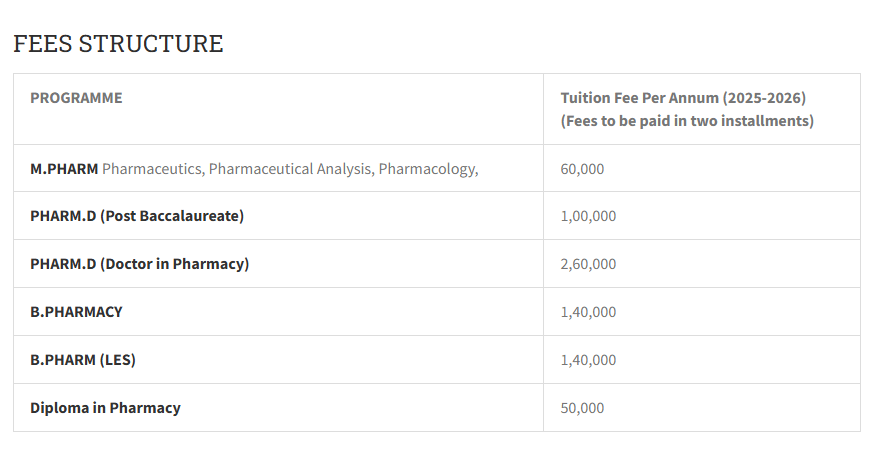This screenshot has height=450, width=887.
Task: Click the Pharmaceutics specialization text
Action: click(x=153, y=169)
